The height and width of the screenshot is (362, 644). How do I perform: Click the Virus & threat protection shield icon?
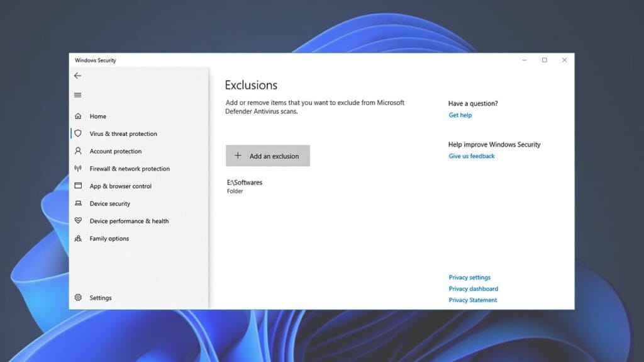coord(78,133)
